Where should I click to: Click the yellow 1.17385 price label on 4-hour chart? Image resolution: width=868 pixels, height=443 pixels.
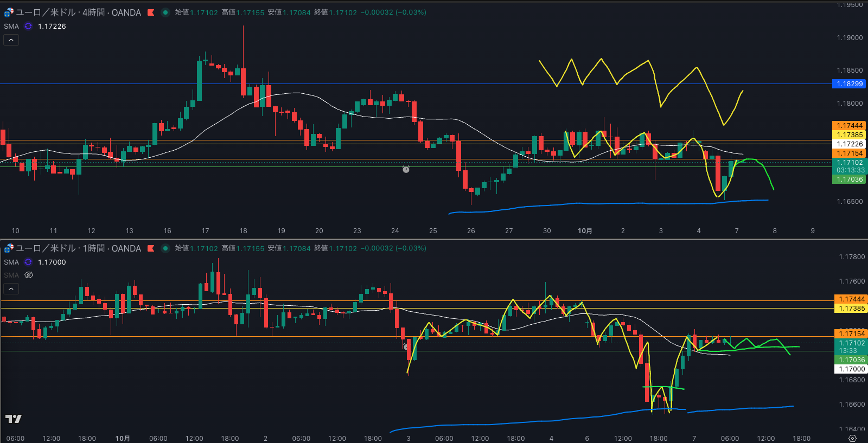coord(849,135)
